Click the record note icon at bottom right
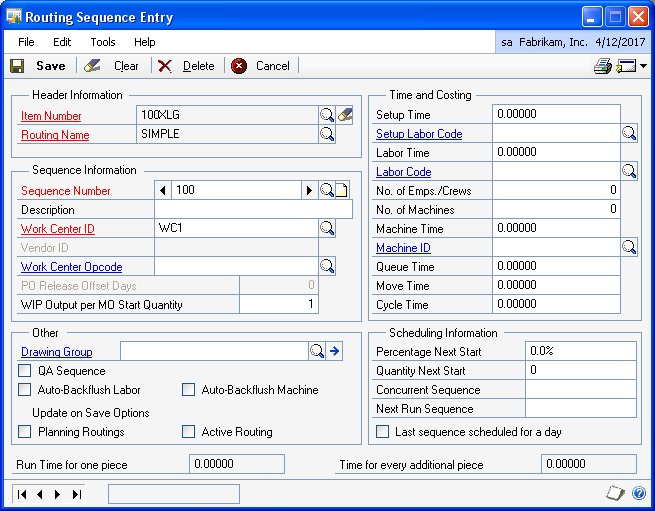Image resolution: width=655 pixels, height=511 pixels. click(x=615, y=493)
